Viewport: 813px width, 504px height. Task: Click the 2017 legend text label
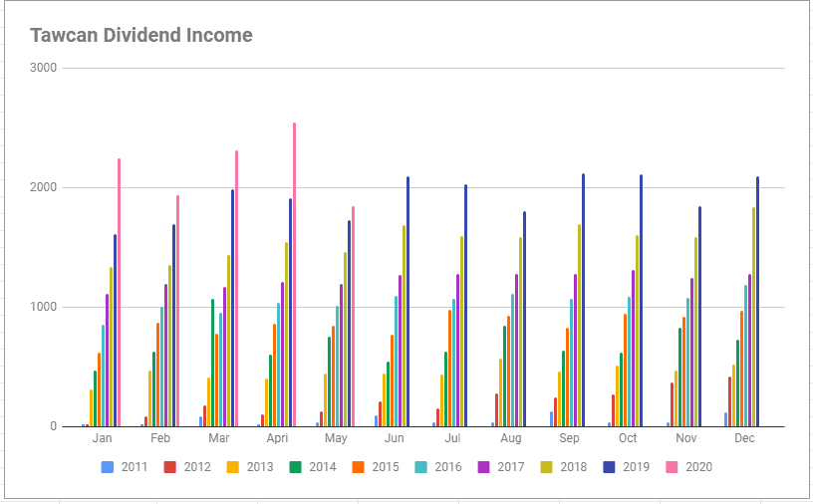click(x=510, y=466)
